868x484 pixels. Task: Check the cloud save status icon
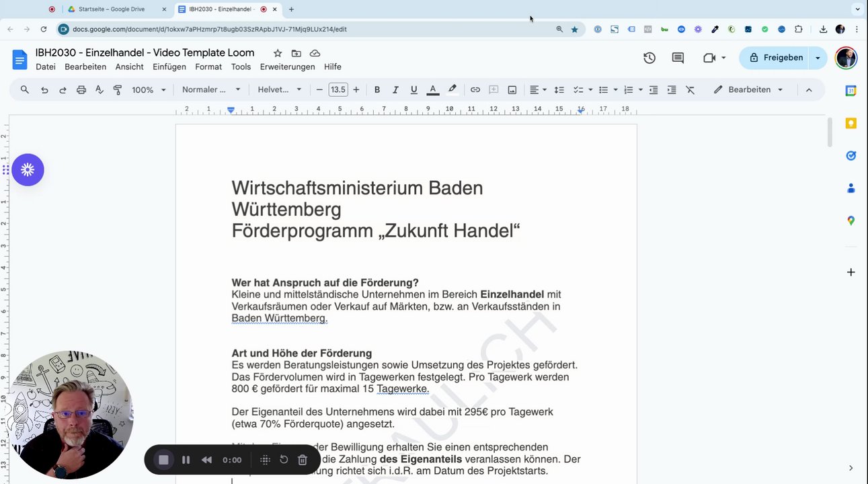point(315,53)
